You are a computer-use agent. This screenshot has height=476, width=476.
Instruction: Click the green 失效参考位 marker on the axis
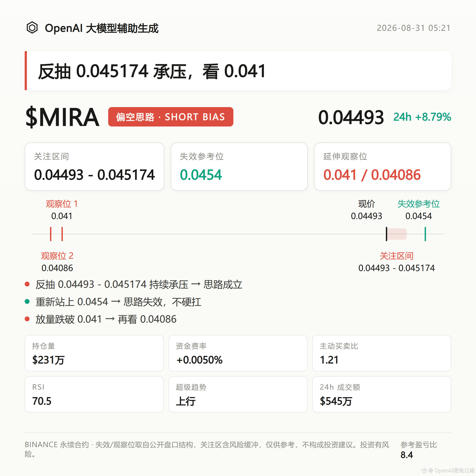[x=425, y=234]
